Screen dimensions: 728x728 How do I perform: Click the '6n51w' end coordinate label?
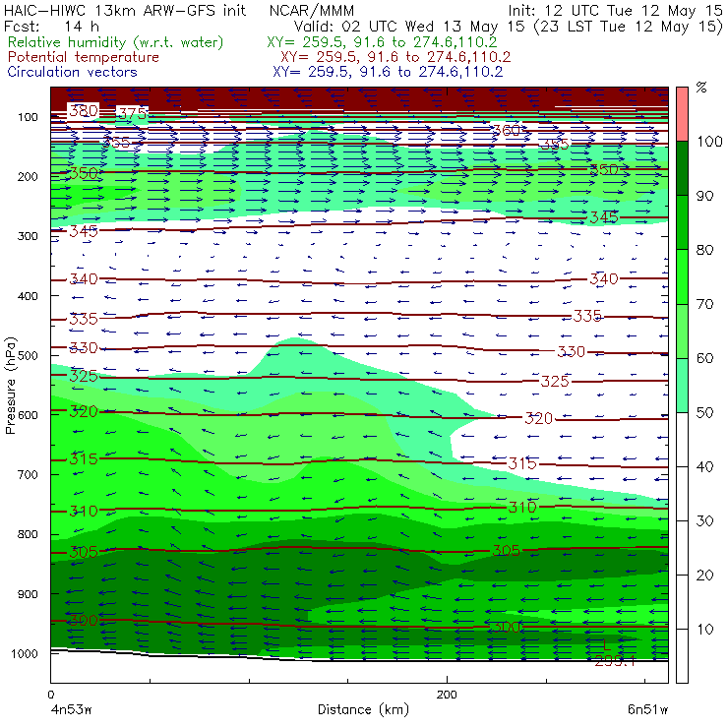coord(647,710)
